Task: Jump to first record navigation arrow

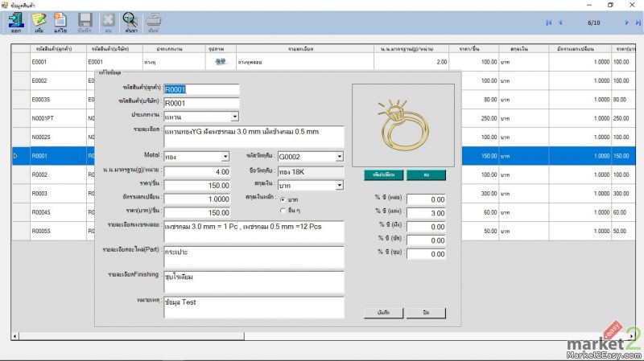Action: tap(550, 23)
